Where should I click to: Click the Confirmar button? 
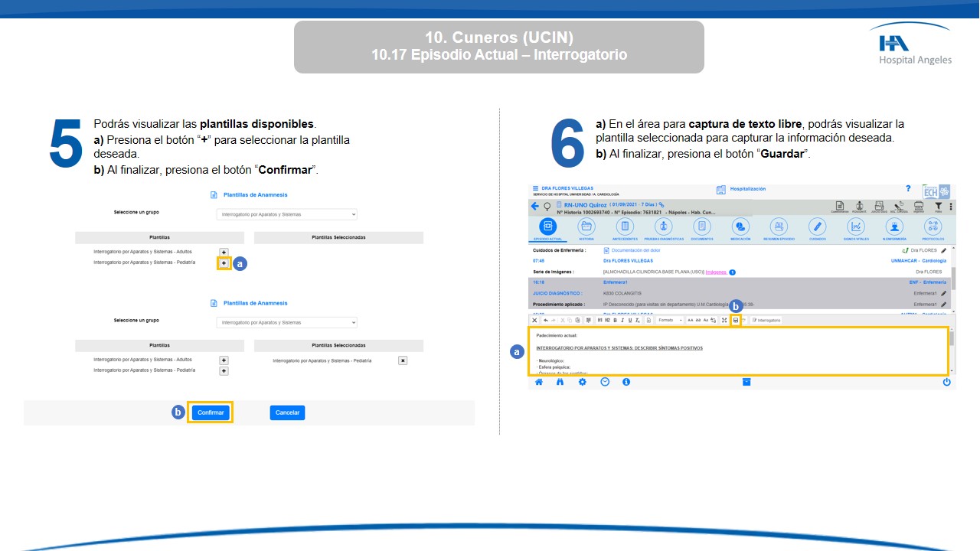(211, 412)
